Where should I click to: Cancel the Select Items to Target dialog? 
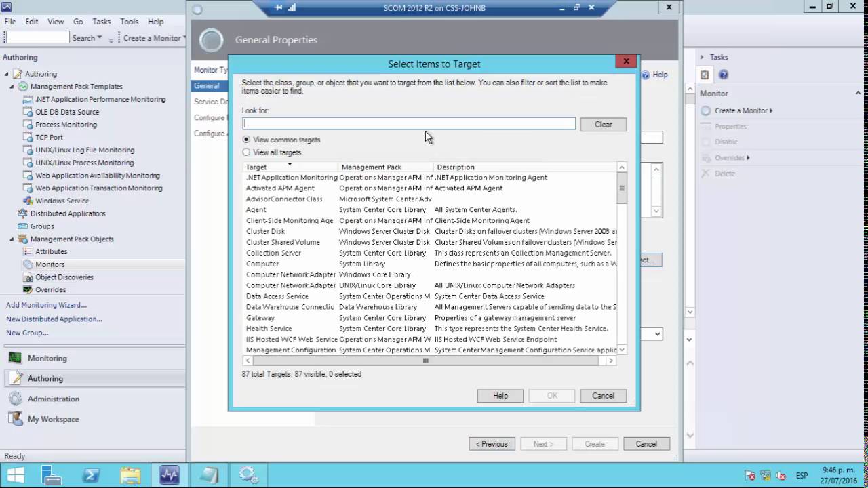coord(603,396)
